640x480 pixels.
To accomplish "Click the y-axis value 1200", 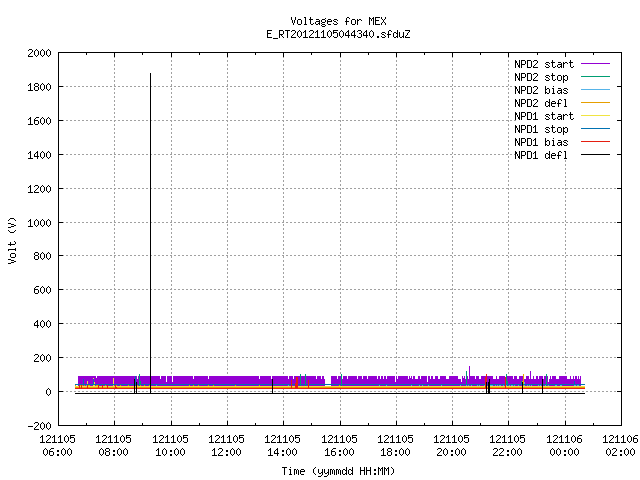I will pyautogui.click(x=39, y=189).
